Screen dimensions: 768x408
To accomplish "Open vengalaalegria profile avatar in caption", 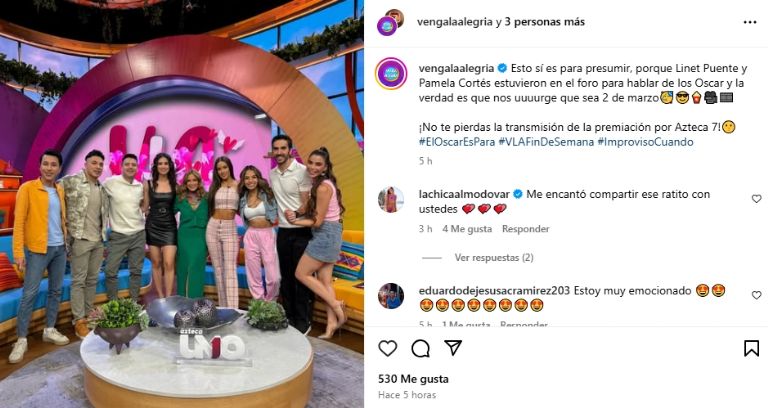I will pos(391,73).
